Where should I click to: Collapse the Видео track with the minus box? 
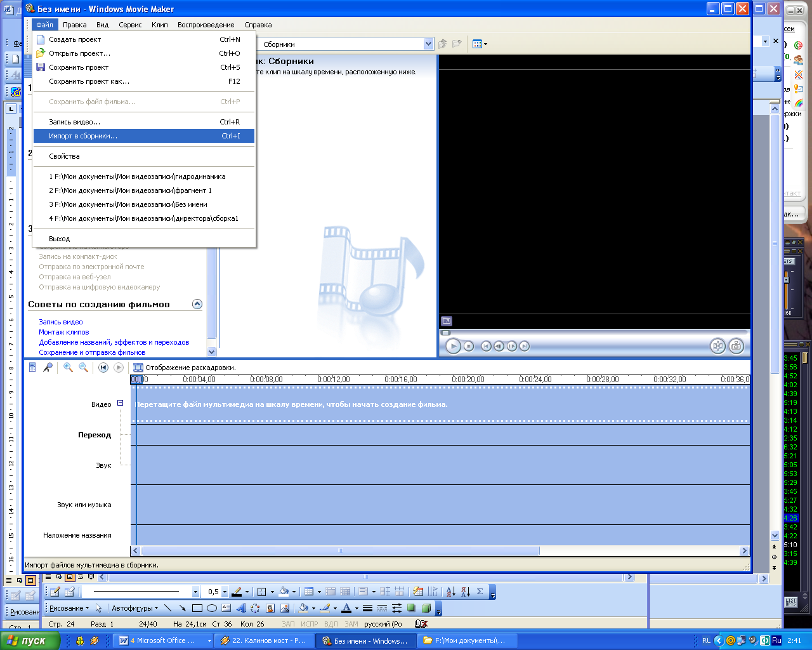[x=120, y=403]
